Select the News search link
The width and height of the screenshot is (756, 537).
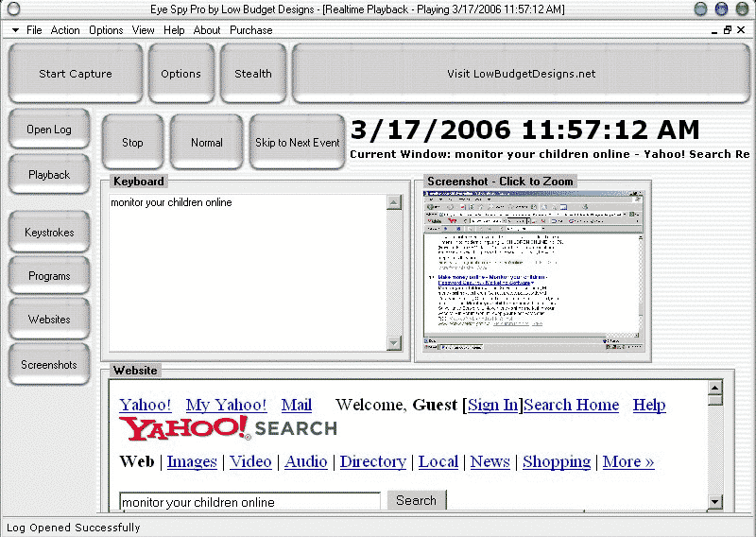pos(490,461)
